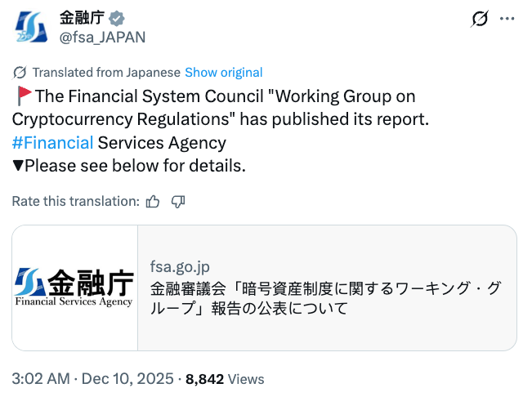Rate translation with thumbs up
532x397 pixels.
click(x=152, y=201)
